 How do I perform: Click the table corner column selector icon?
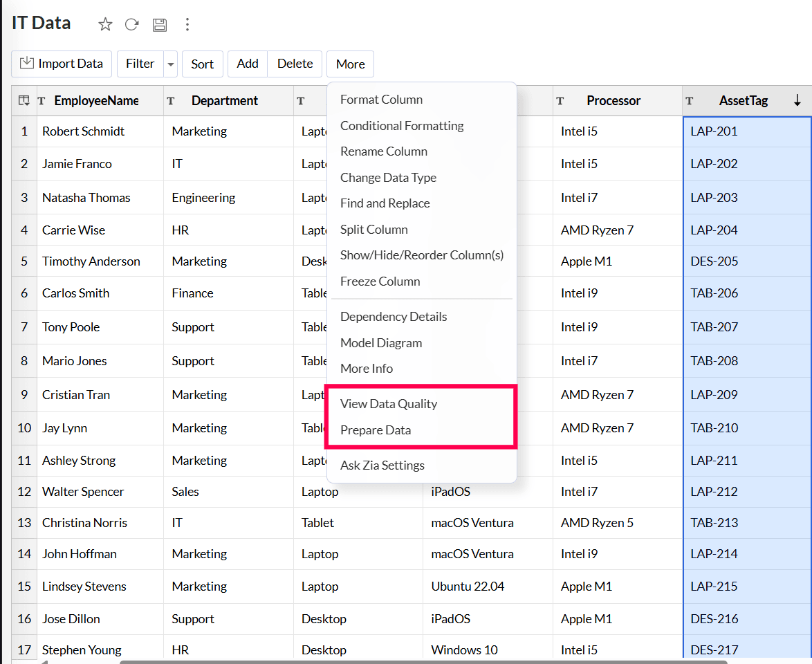(24, 101)
